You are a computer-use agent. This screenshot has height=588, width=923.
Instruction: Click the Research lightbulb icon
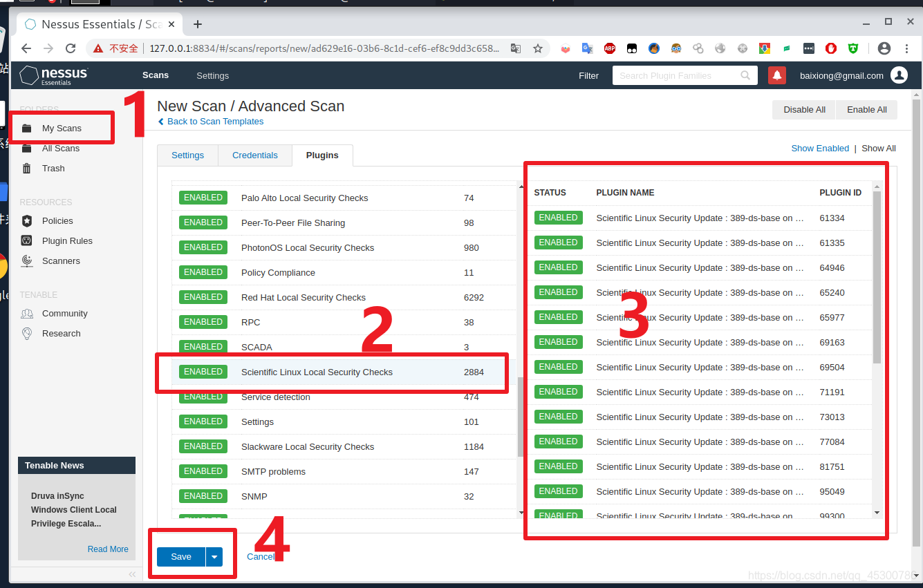click(27, 334)
